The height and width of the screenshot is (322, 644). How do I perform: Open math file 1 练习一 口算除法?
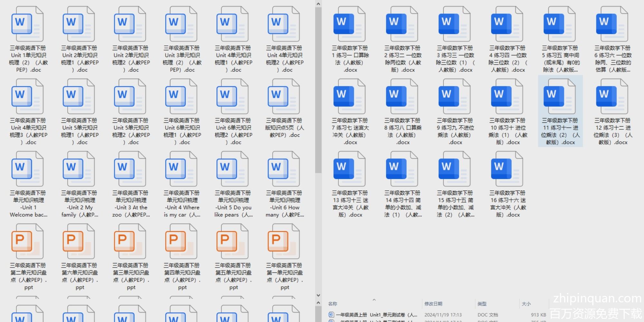[350, 24]
